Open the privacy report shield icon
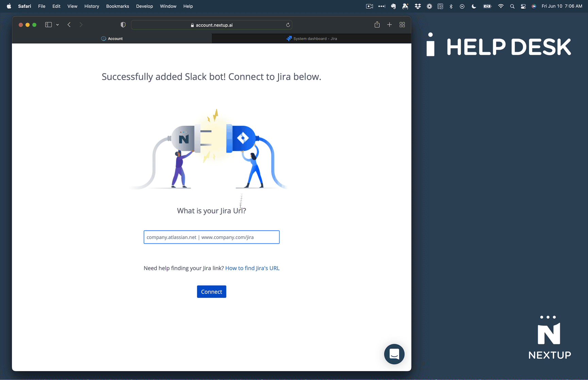This screenshot has height=380, width=588. (x=123, y=24)
